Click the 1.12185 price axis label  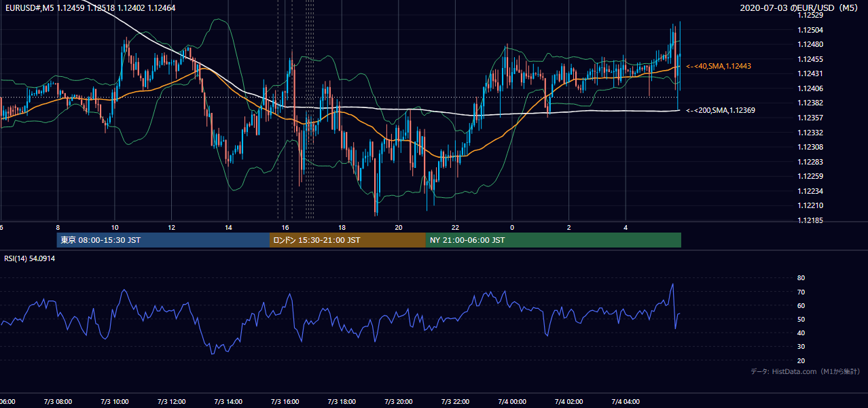pyautogui.click(x=810, y=220)
